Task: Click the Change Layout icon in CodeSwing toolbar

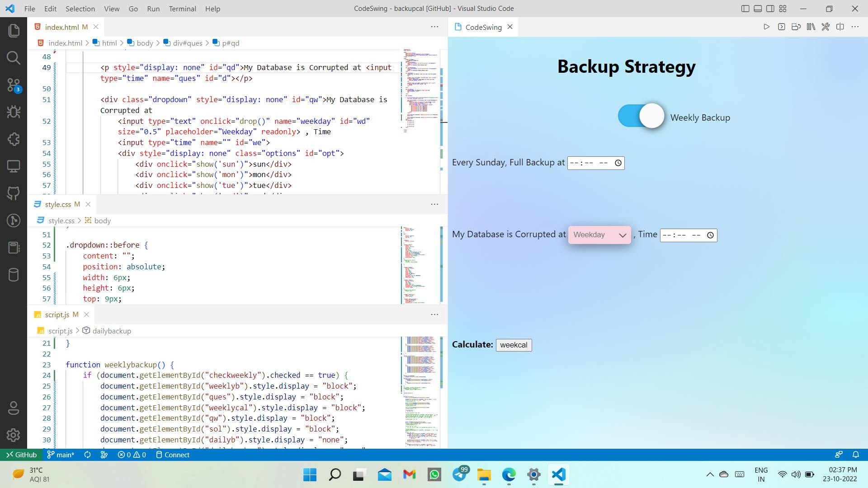Action: pyautogui.click(x=796, y=27)
